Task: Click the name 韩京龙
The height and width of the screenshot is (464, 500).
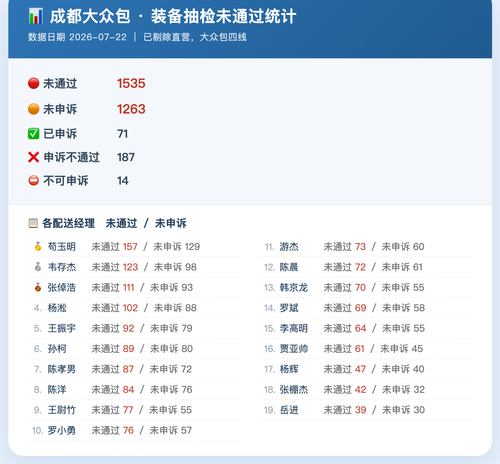Action: click(294, 287)
